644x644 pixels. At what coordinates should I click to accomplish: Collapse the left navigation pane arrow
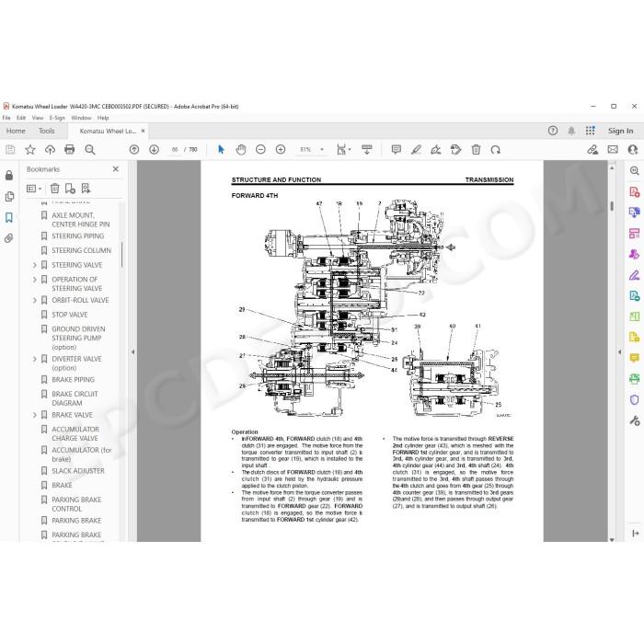(x=132, y=352)
